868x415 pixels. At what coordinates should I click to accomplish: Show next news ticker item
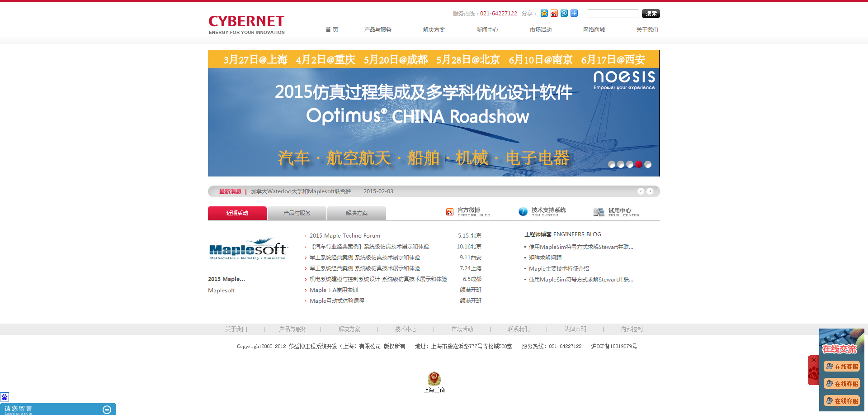click(650, 191)
